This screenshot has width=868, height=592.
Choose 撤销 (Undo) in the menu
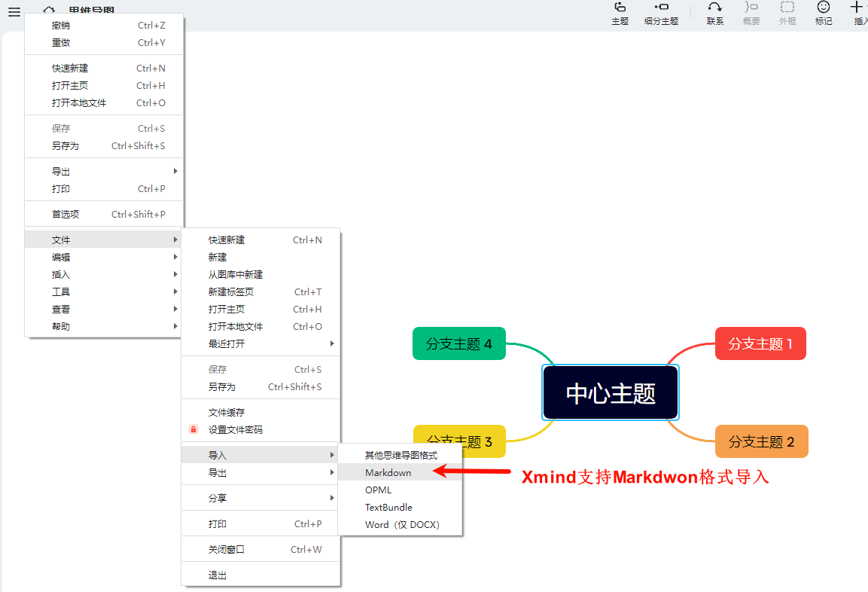(x=104, y=25)
